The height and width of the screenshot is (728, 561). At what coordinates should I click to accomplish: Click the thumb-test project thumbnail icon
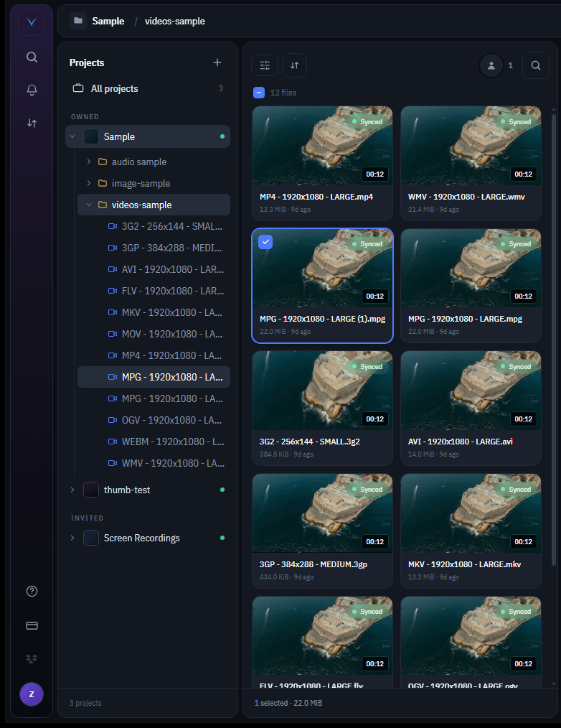tap(91, 490)
